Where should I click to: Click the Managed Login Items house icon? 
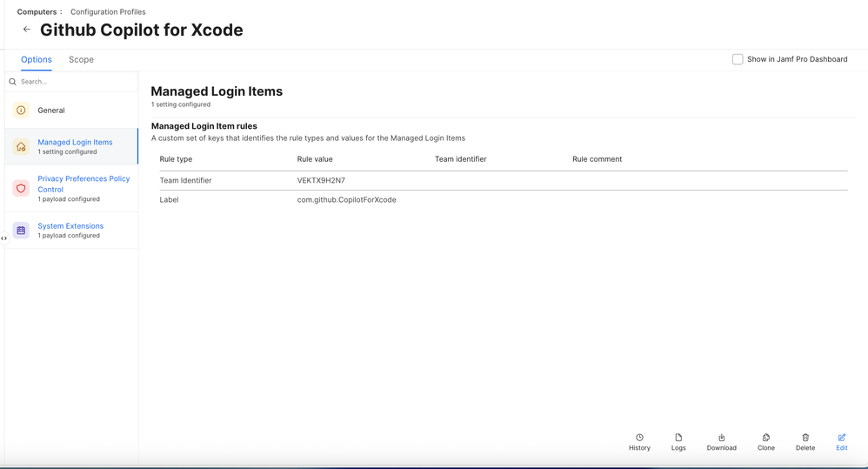click(x=21, y=147)
